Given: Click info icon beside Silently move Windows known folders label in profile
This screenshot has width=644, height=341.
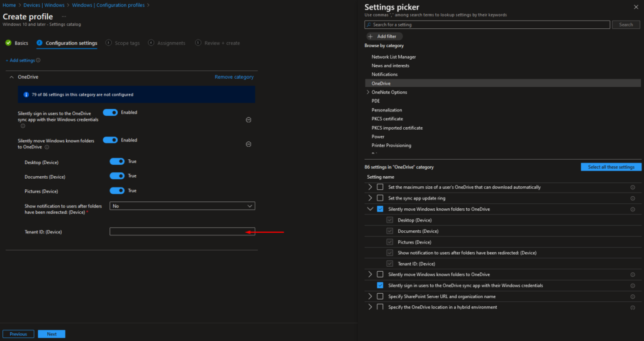Looking at the screenshot, I should [x=47, y=147].
